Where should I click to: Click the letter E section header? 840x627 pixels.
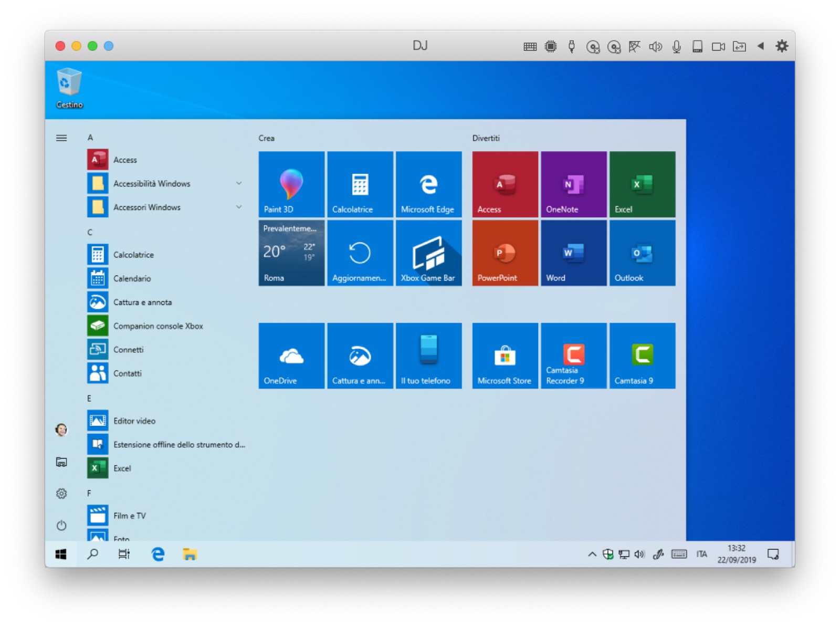tap(89, 399)
